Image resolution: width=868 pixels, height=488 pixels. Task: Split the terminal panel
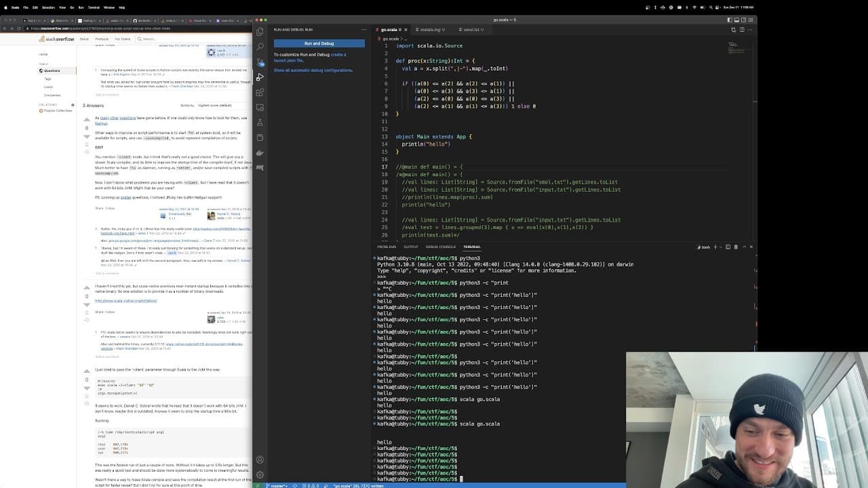click(x=728, y=247)
